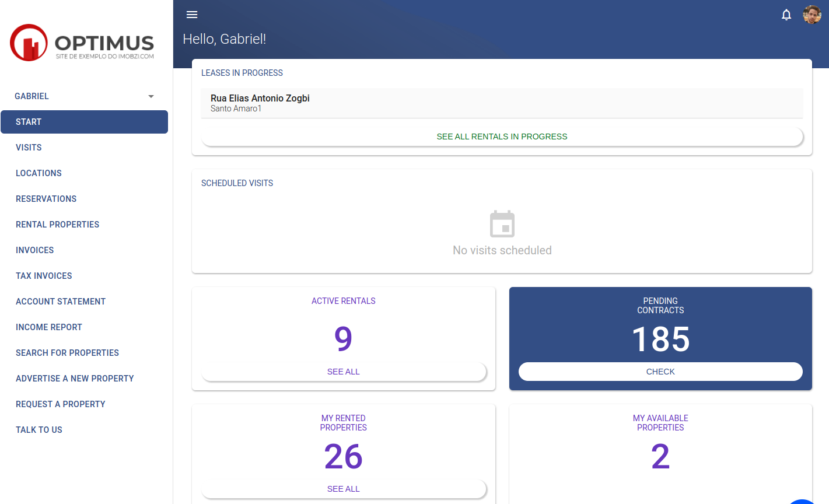The width and height of the screenshot is (829, 504).
Task: Select ADVERTISE A NEW PROPERTY
Action: 85,379
